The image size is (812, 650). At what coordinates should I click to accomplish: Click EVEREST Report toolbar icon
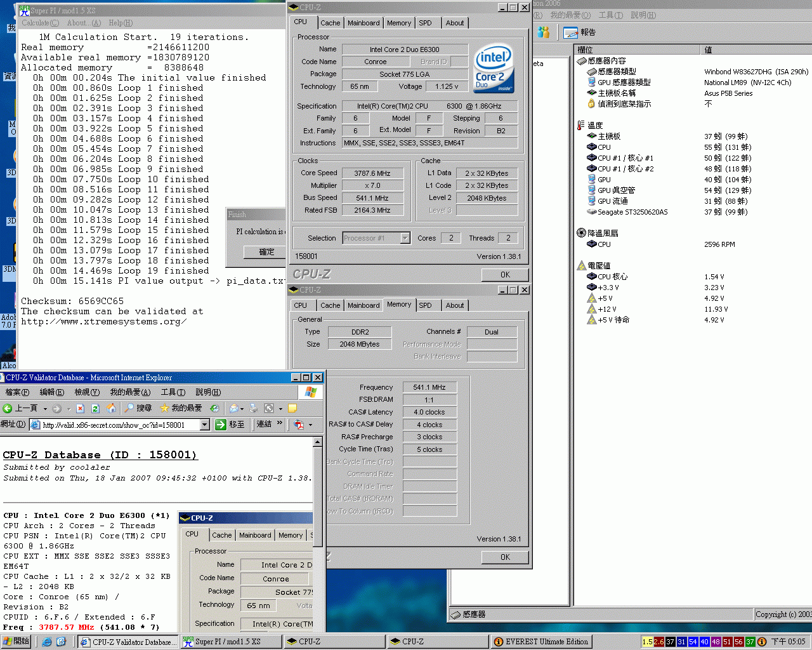point(579,32)
